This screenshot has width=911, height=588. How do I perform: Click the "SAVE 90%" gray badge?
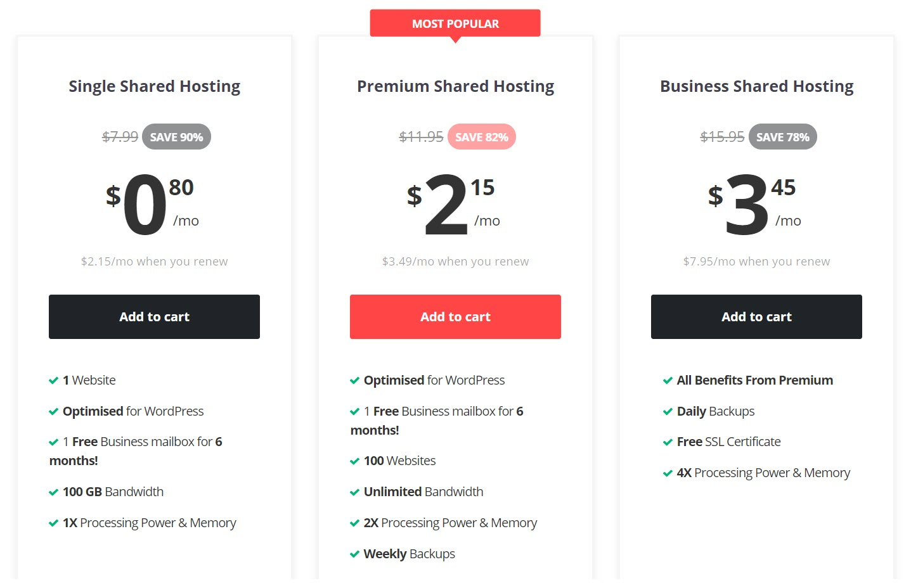click(176, 137)
